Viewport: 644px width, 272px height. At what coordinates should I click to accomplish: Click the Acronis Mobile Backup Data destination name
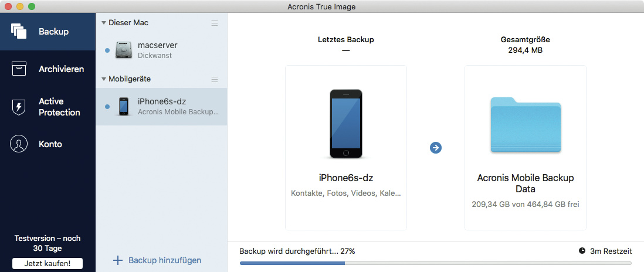tap(526, 183)
